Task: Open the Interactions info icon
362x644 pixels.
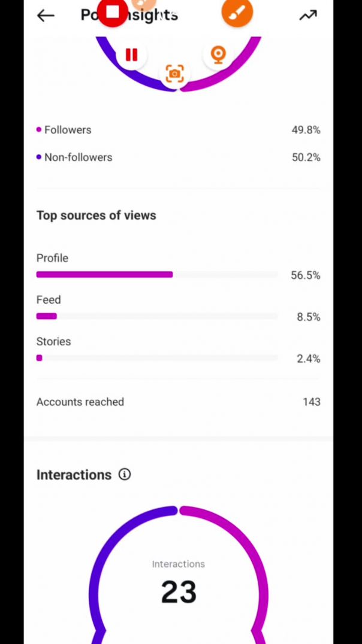Action: (125, 475)
